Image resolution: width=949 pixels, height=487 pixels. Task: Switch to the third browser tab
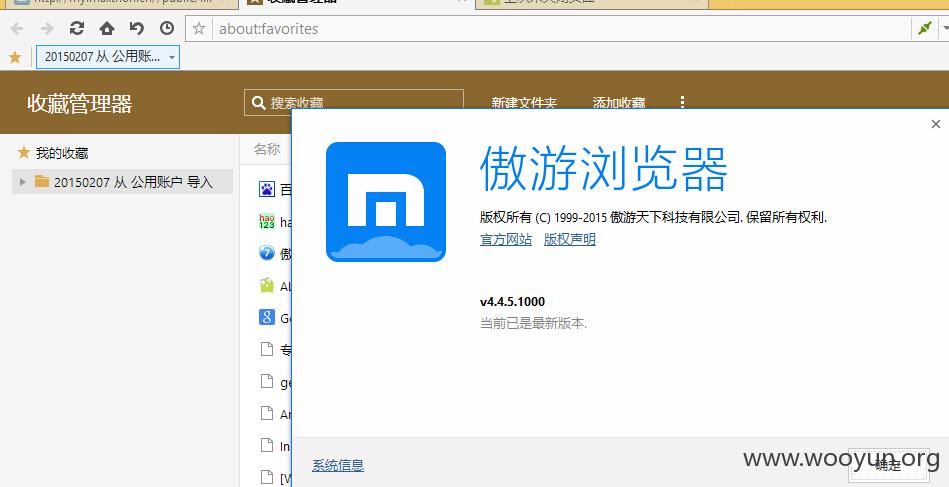[591, 2]
